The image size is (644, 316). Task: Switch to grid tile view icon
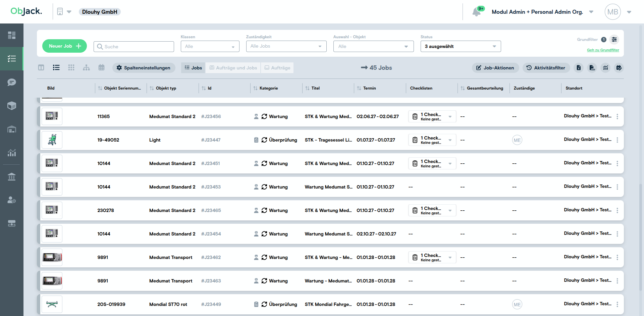pyautogui.click(x=71, y=68)
